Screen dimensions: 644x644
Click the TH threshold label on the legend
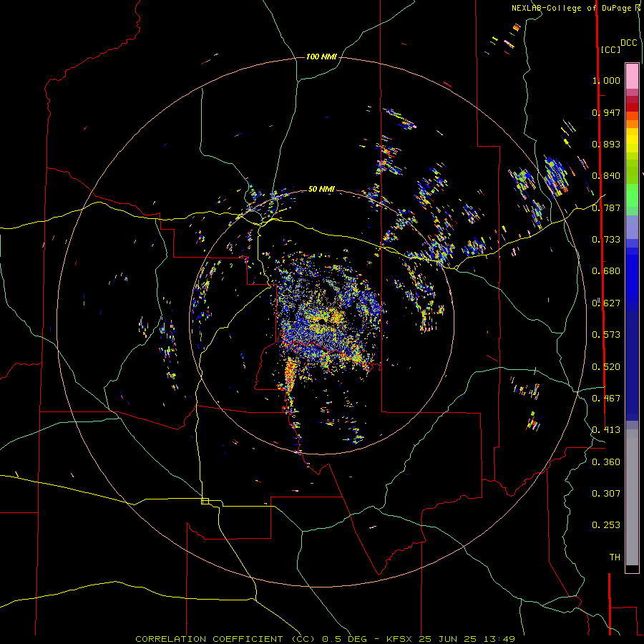(x=615, y=557)
